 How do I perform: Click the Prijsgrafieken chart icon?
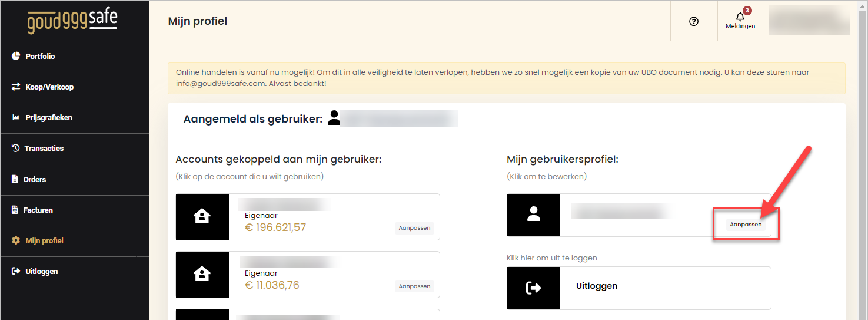point(16,118)
